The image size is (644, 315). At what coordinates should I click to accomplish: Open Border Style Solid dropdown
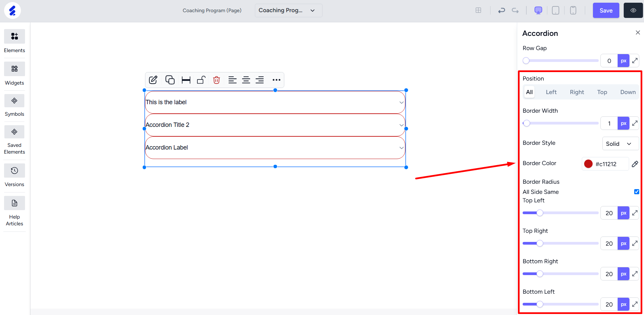(x=620, y=143)
